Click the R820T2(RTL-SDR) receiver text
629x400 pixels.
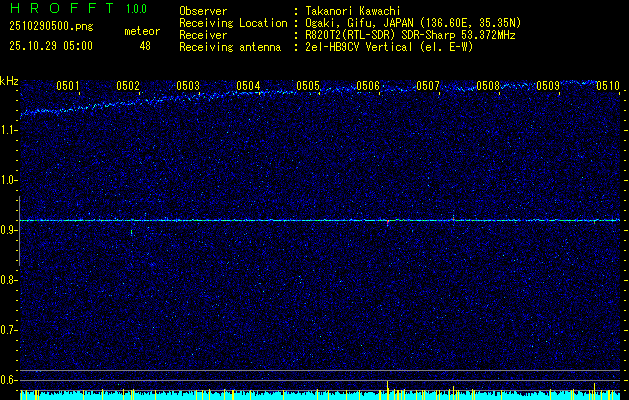click(410, 35)
